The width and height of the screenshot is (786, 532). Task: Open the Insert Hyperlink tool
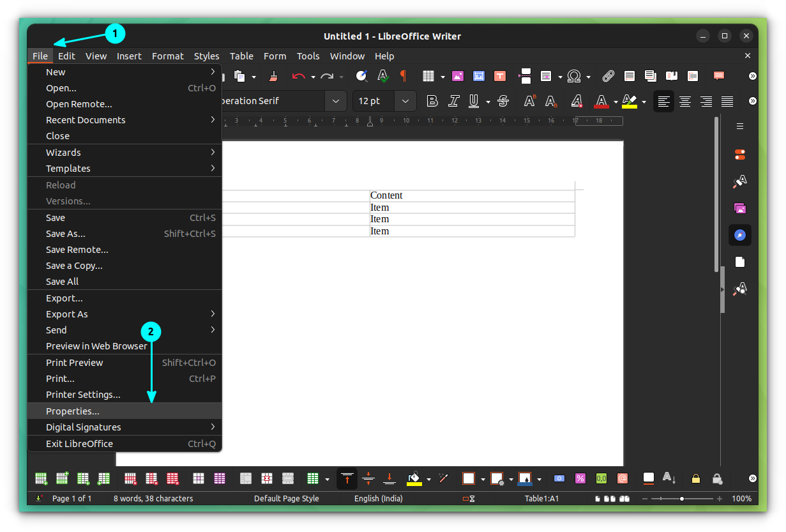(608, 77)
